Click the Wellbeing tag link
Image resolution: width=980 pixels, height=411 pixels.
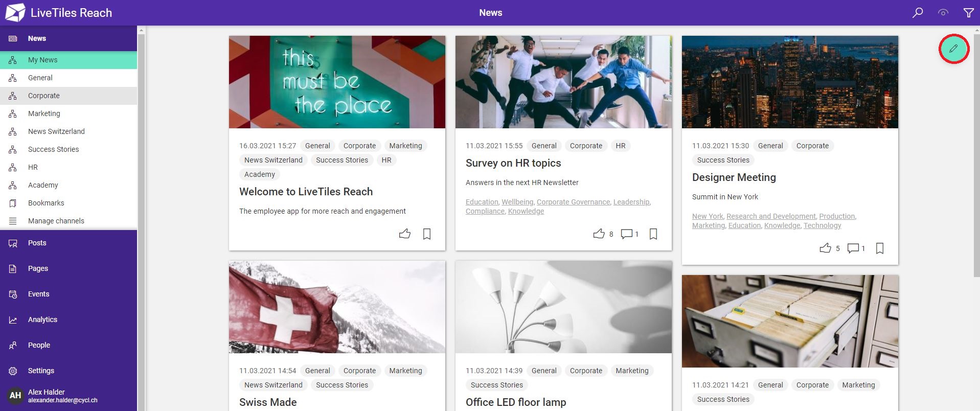(x=517, y=202)
